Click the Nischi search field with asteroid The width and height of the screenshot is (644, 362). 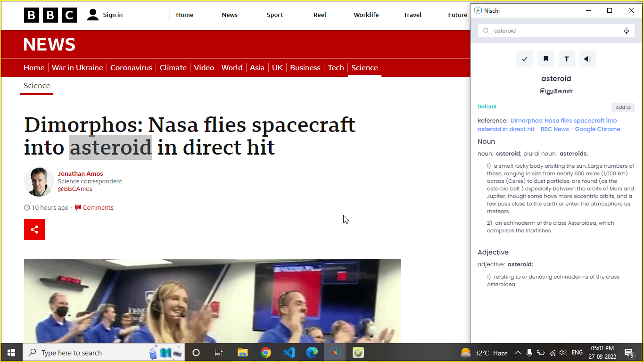(556, 31)
